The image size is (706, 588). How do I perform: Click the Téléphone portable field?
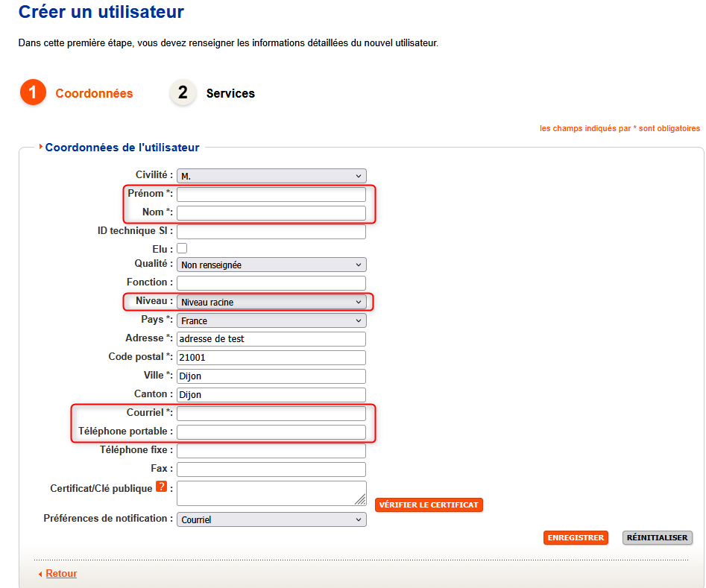[x=271, y=432]
